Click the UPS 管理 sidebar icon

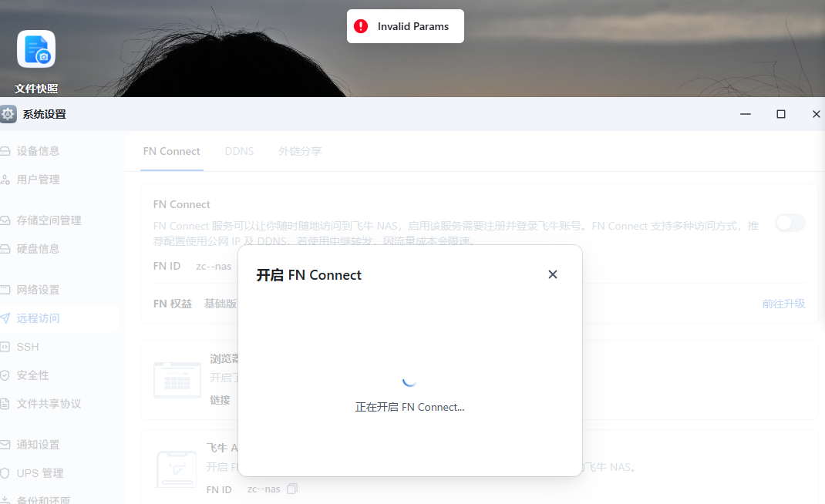click(x=5, y=473)
